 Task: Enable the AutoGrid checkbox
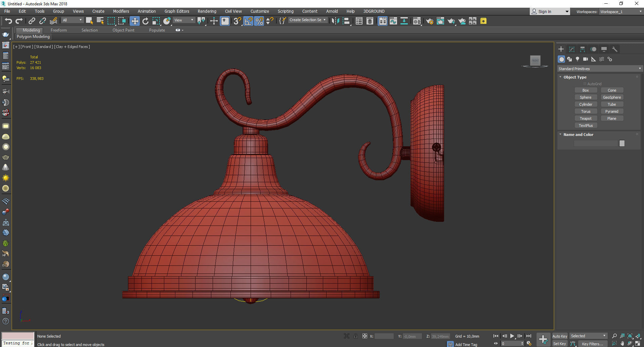click(585, 84)
